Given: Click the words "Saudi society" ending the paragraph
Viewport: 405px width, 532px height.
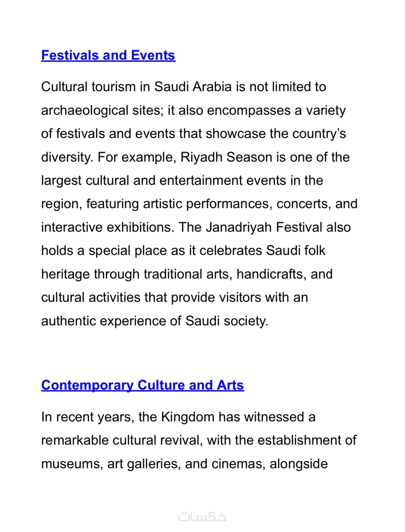Looking at the screenshot, I should pyautogui.click(x=226, y=321).
